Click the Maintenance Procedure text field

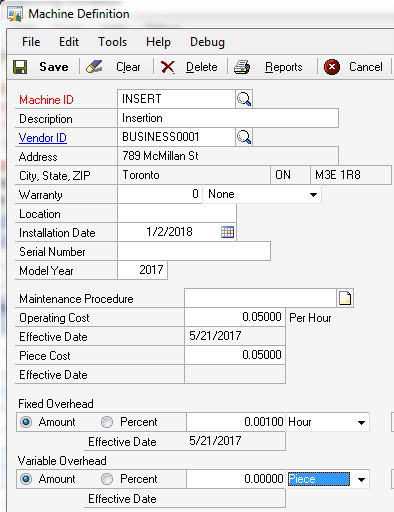pos(260,298)
